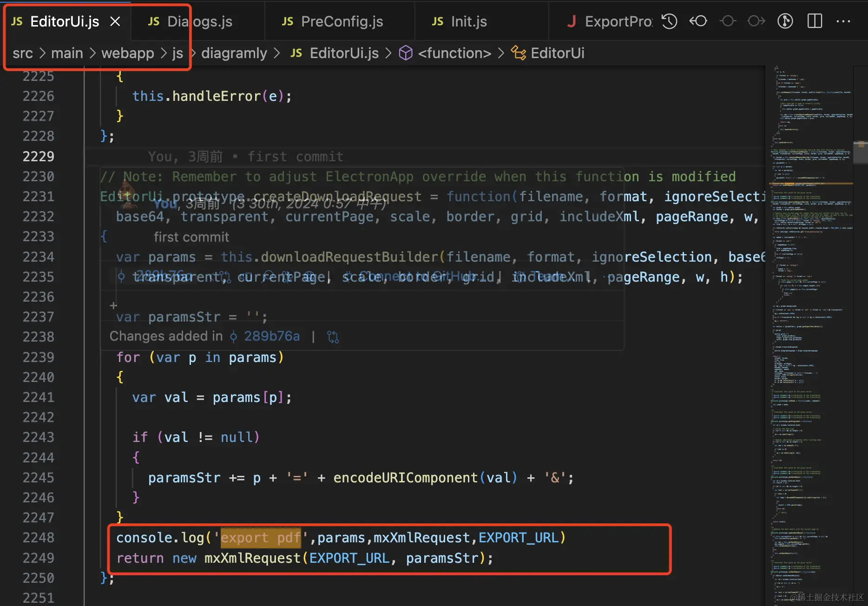Click line number 2229 in gutter
The width and height of the screenshot is (868, 606).
[39, 156]
